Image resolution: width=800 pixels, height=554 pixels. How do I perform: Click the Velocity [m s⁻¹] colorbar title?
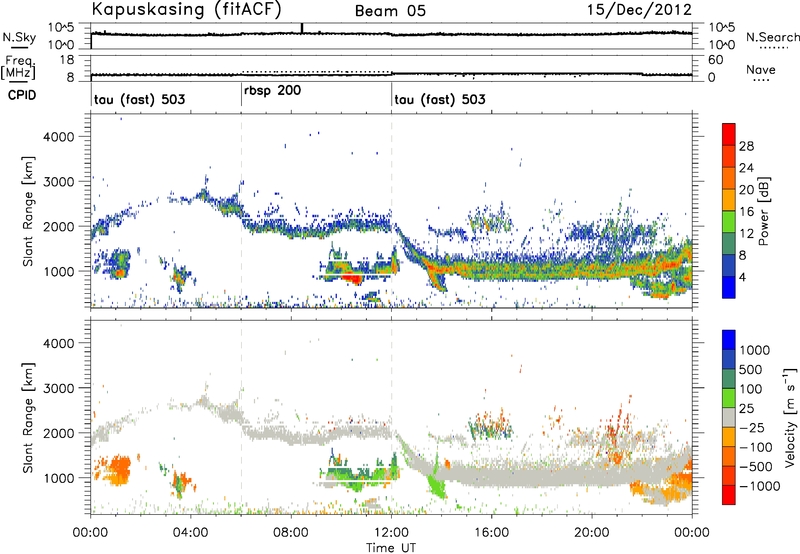pos(790,417)
